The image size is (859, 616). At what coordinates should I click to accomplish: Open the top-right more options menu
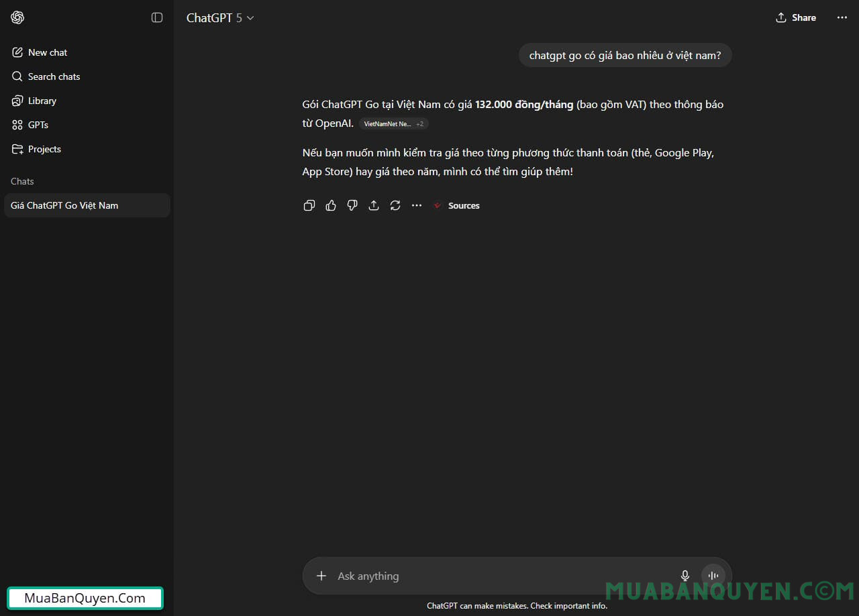click(842, 17)
